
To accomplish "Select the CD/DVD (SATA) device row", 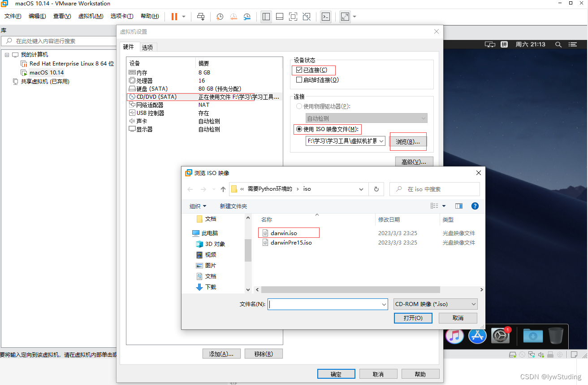I will coord(204,96).
